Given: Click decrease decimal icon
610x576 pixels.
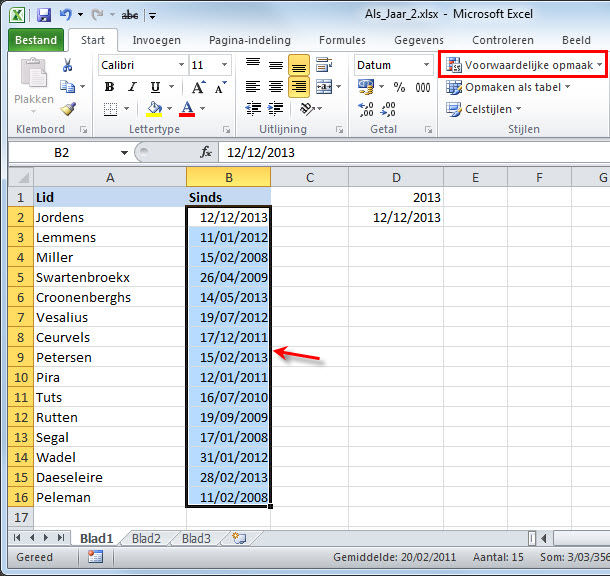Looking at the screenshot, I should coord(388,109).
